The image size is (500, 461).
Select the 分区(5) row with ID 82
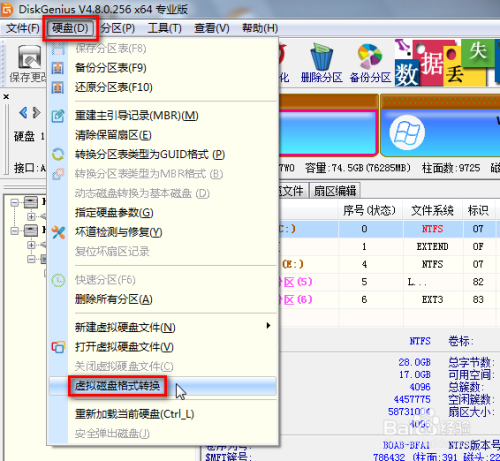[x=388, y=282]
